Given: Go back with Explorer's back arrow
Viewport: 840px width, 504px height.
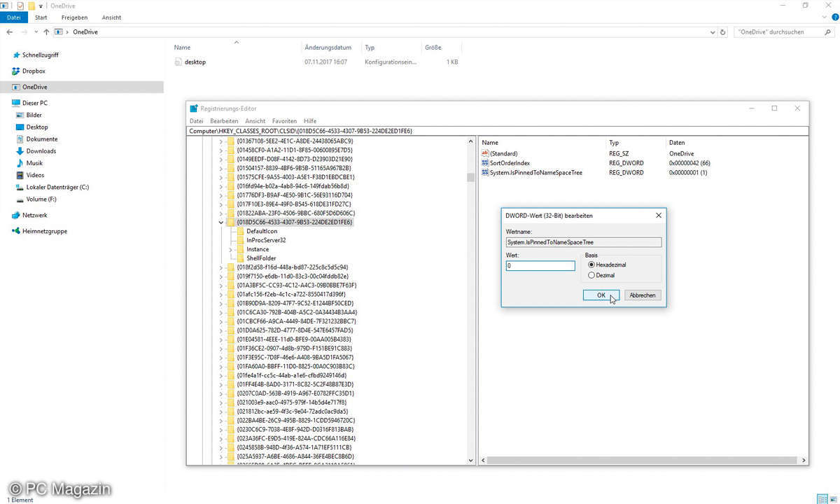Looking at the screenshot, I should click(x=10, y=31).
